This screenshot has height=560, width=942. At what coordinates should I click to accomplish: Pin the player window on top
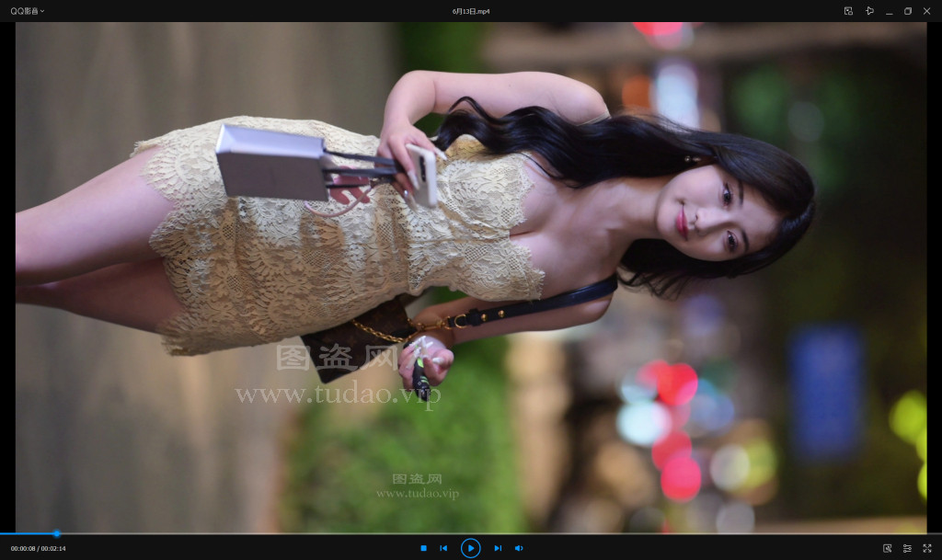pyautogui.click(x=869, y=11)
